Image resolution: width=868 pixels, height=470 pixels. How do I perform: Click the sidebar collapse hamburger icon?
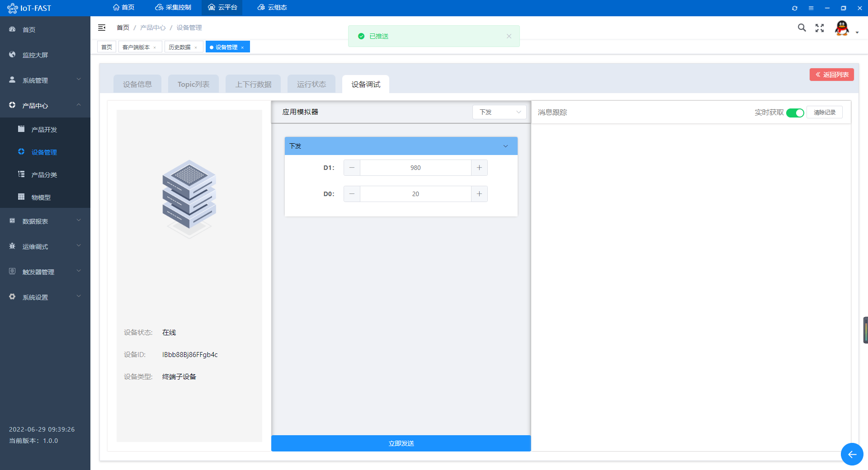click(102, 28)
